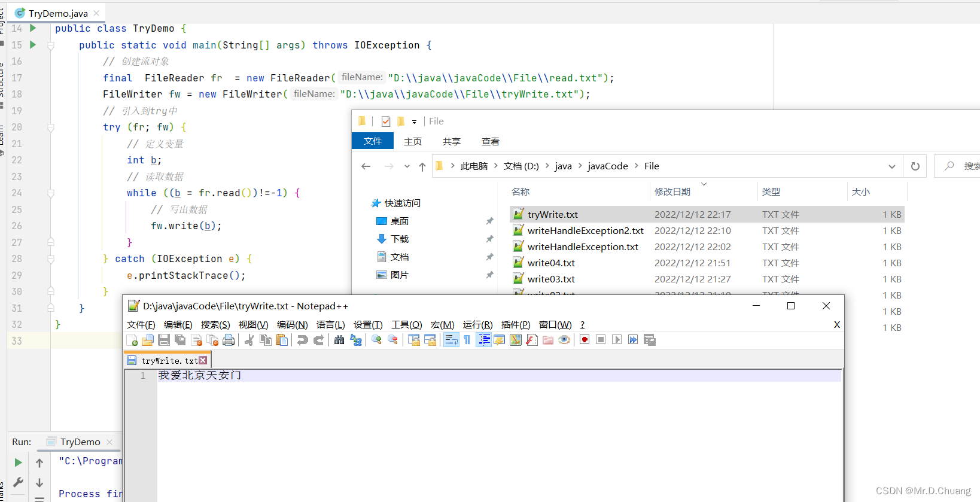Click Notepad++ Replace icon
Screen dimensions: 980x502
(356, 340)
